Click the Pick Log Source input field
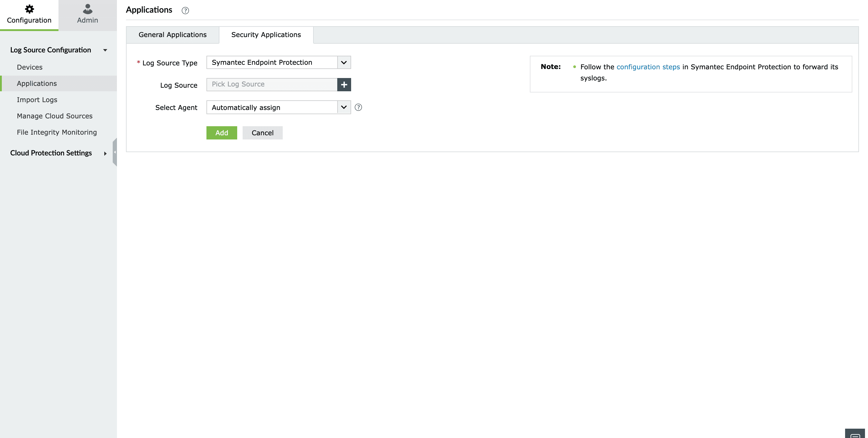868x438 pixels. [272, 85]
